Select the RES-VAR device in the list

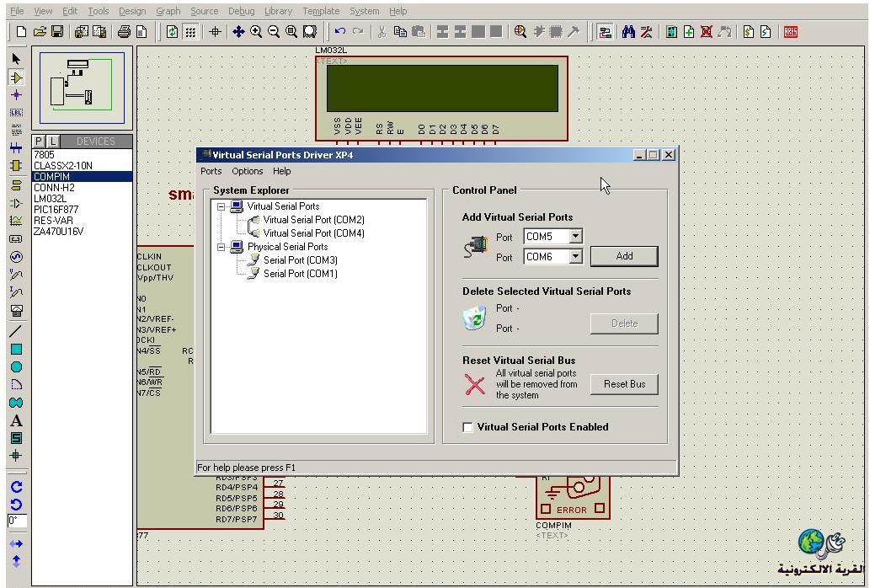(83, 220)
